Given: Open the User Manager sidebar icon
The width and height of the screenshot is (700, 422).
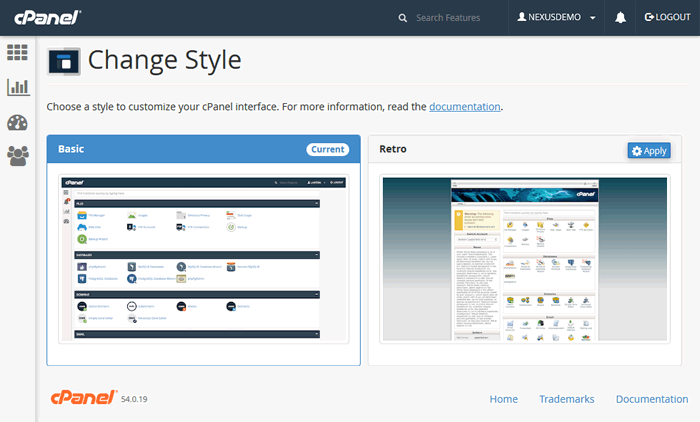Looking at the screenshot, I should pyautogui.click(x=17, y=155).
